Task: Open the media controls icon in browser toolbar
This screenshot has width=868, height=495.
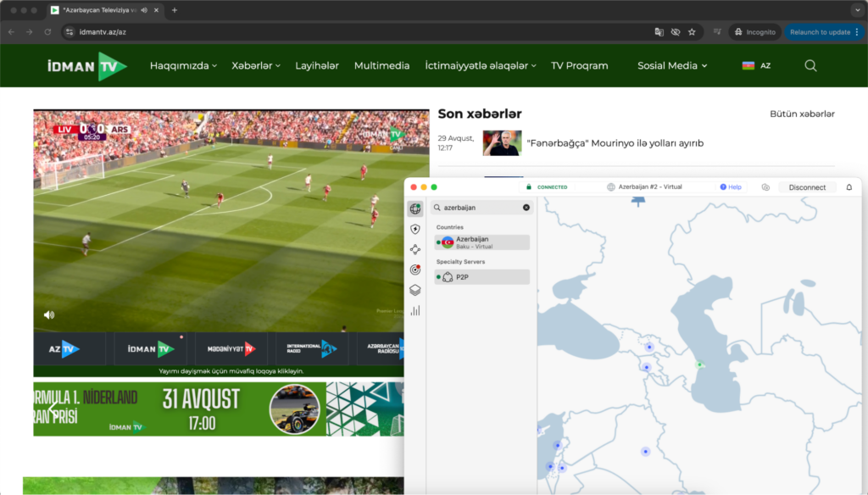Action: [x=717, y=32]
